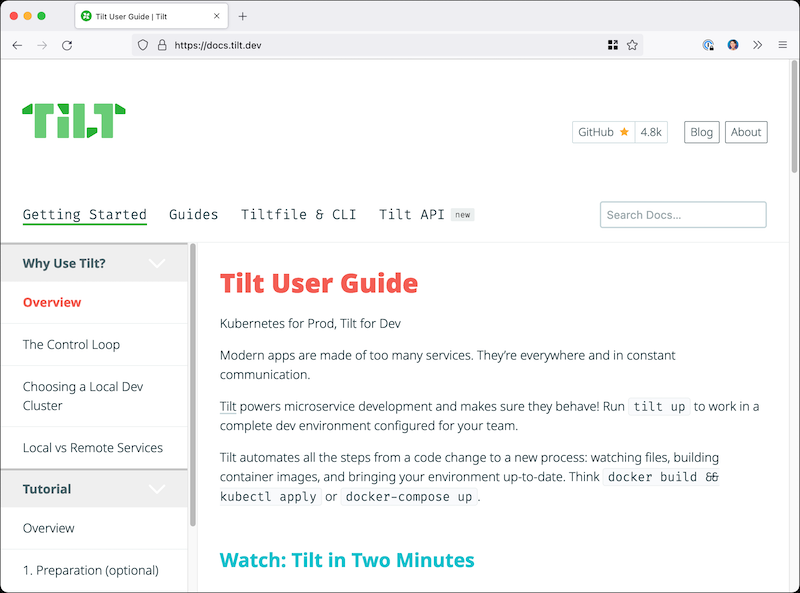Open the Blog button
This screenshot has height=593, width=800.
pos(702,132)
